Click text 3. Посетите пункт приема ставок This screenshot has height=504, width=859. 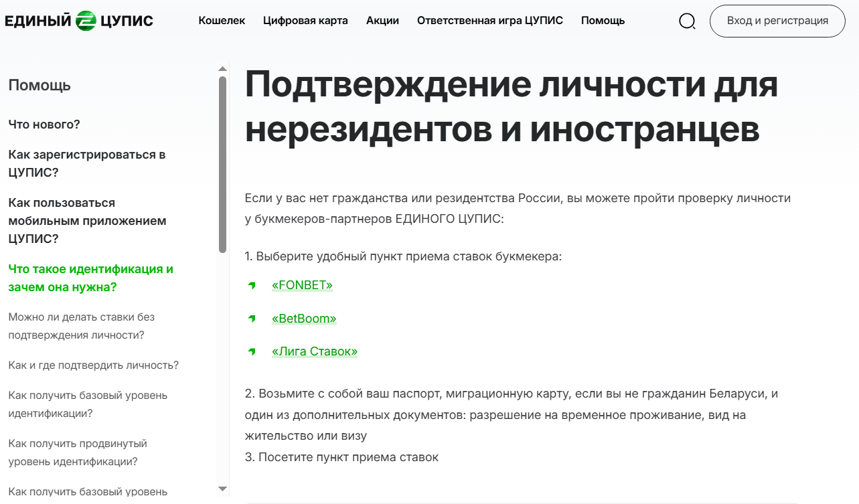coord(341,457)
